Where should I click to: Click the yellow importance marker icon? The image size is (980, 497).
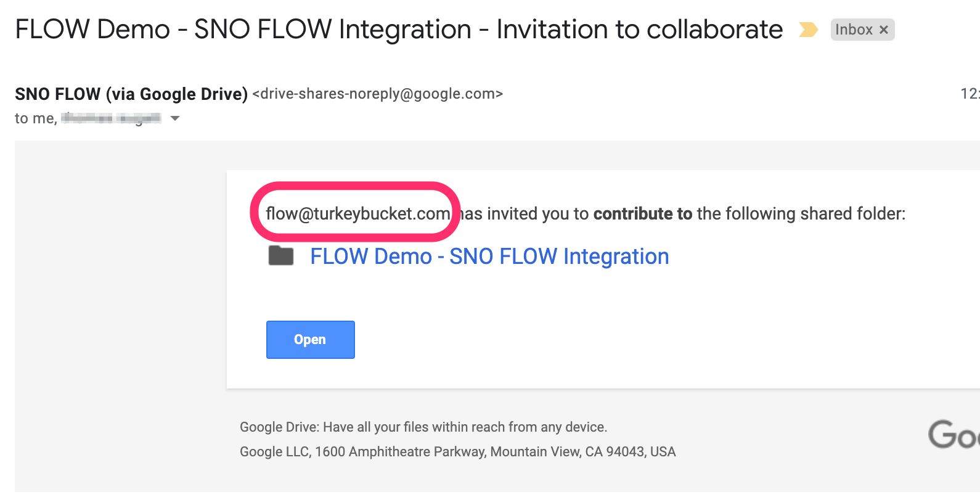[x=808, y=30]
